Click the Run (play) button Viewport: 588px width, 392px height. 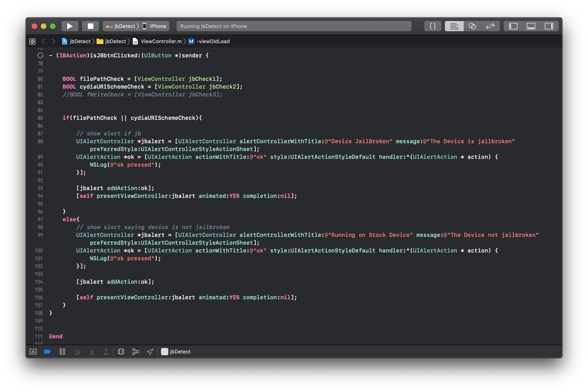point(70,26)
